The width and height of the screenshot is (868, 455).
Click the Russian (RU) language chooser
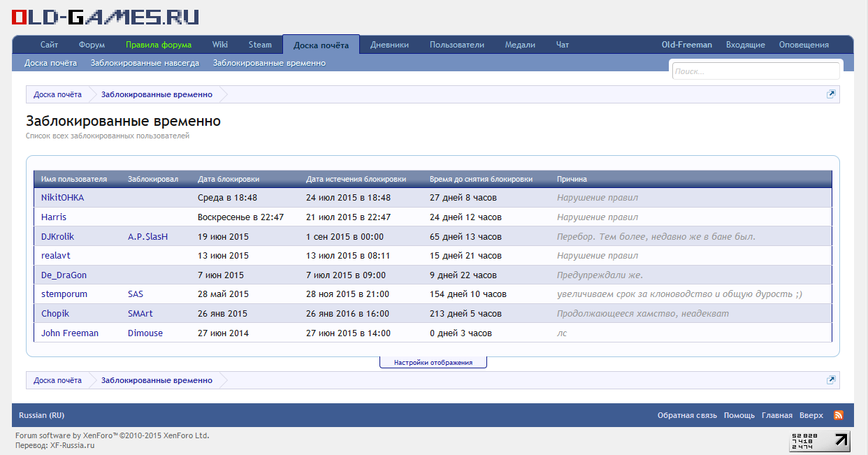[41, 415]
